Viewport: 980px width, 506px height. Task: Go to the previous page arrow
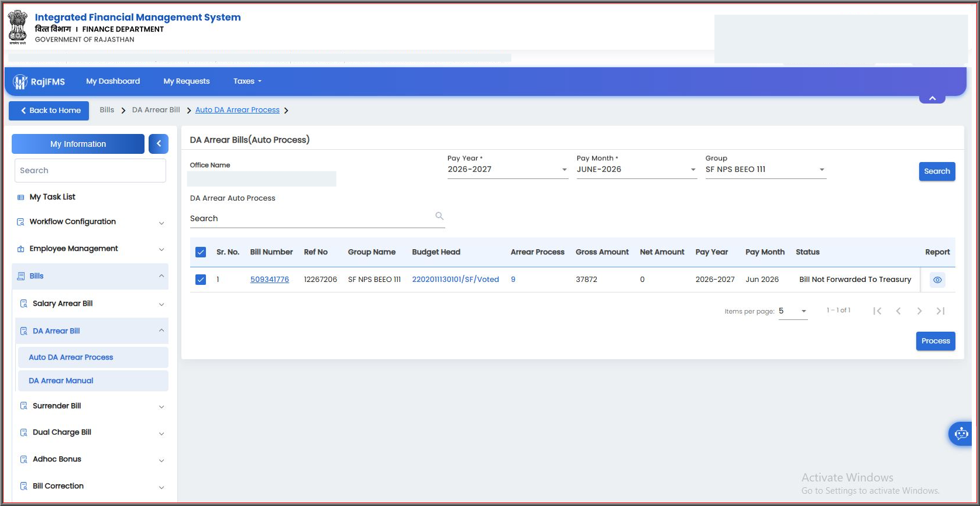coord(898,311)
